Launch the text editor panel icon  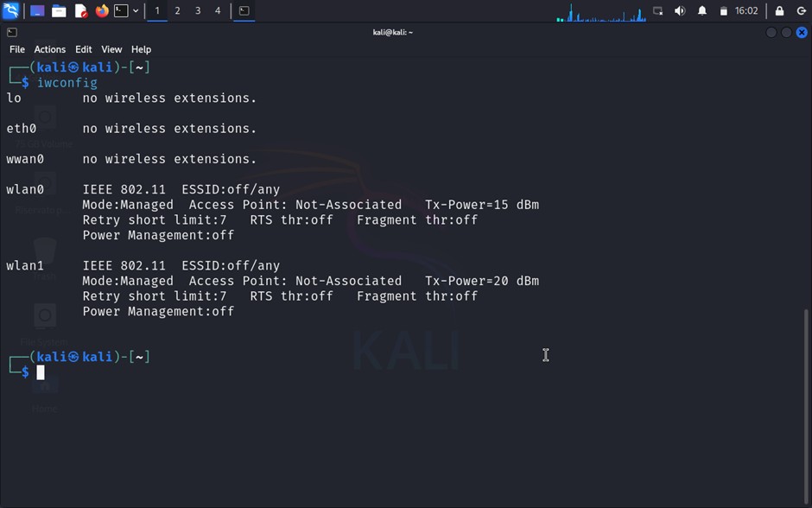point(80,11)
